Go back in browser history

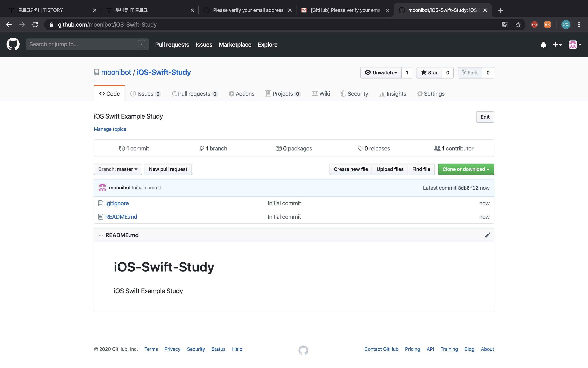pos(9,25)
